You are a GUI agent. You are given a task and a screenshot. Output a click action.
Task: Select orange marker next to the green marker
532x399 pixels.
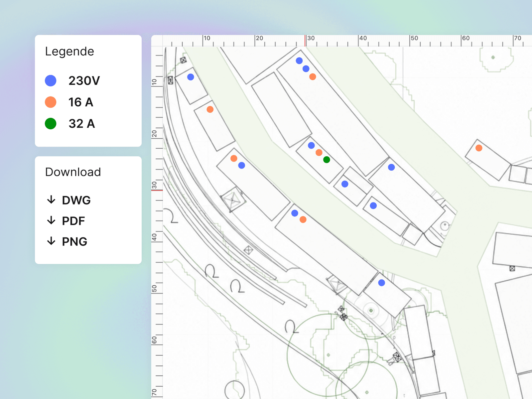coord(319,153)
